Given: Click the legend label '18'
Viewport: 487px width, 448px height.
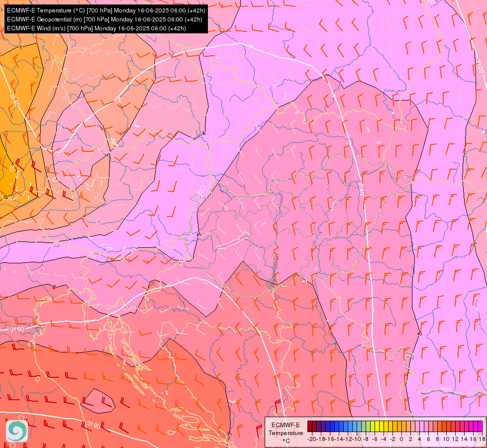Looking at the screenshot, I should [481, 439].
